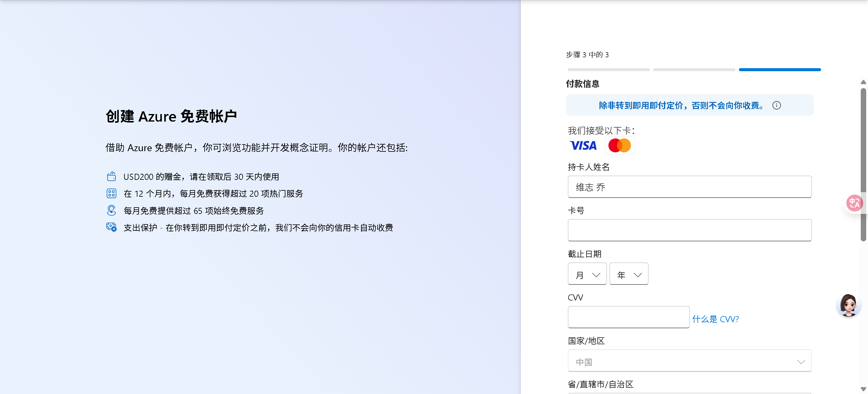The height and width of the screenshot is (394, 868).
Task: Click the scrollbar up arrow
Action: [863, 82]
